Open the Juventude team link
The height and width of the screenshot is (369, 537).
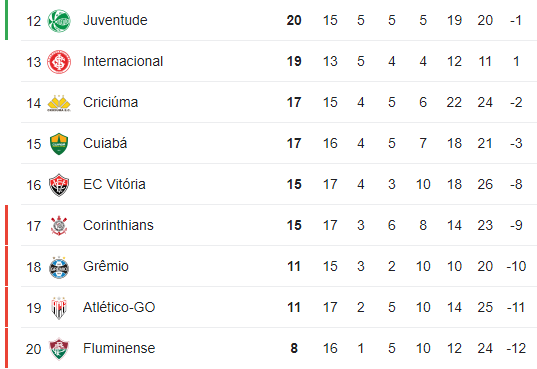pos(115,20)
